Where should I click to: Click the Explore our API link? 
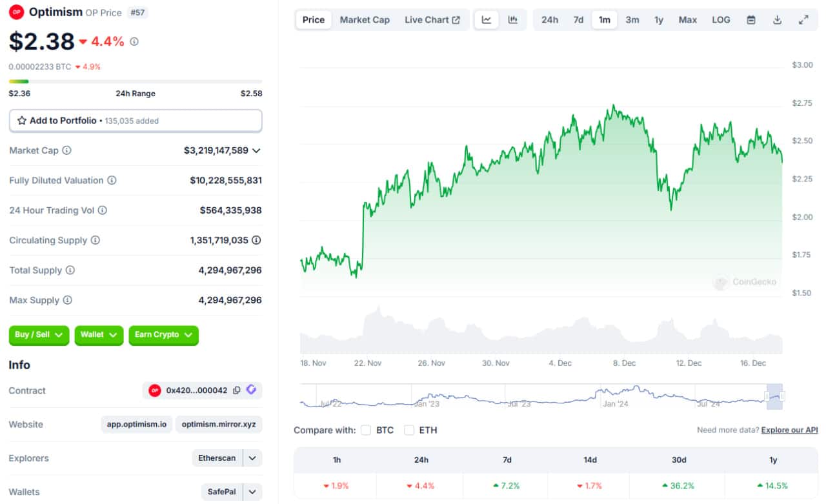pos(790,430)
